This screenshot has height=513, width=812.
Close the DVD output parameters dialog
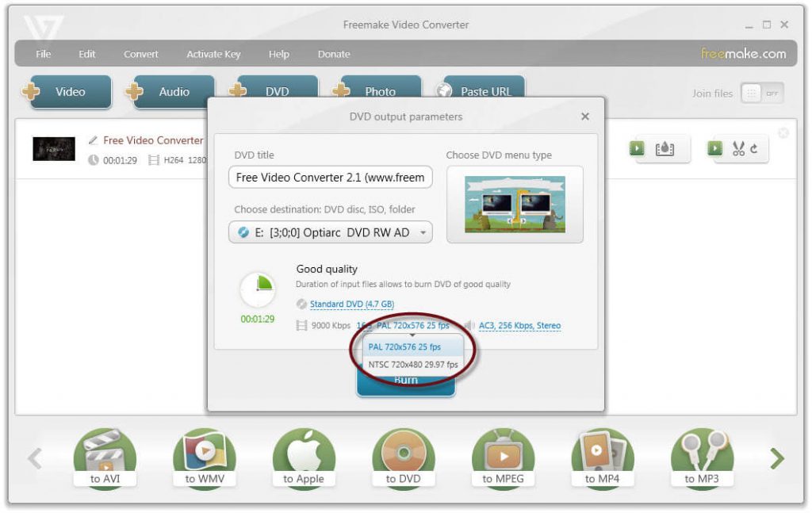pos(585,117)
